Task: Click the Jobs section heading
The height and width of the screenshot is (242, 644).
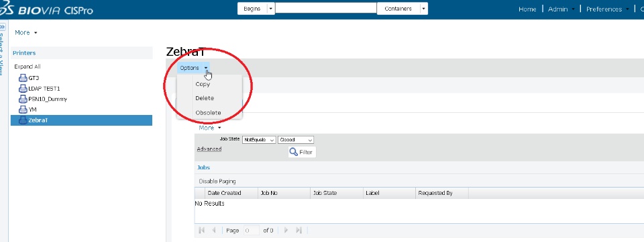Action: [204, 167]
